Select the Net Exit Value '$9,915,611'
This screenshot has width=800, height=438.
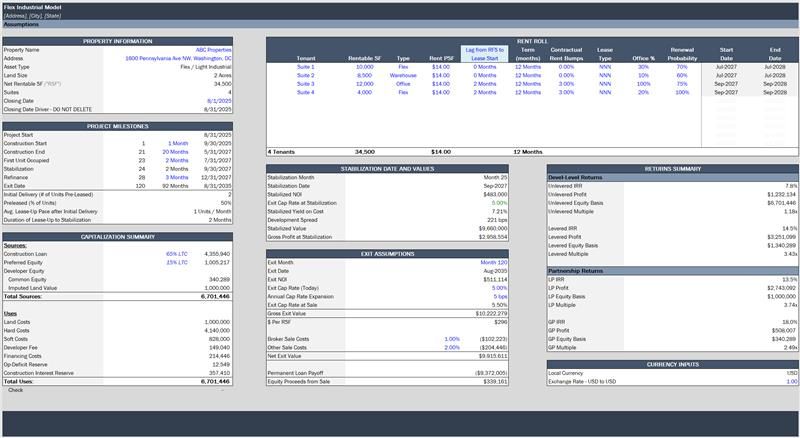pos(494,356)
